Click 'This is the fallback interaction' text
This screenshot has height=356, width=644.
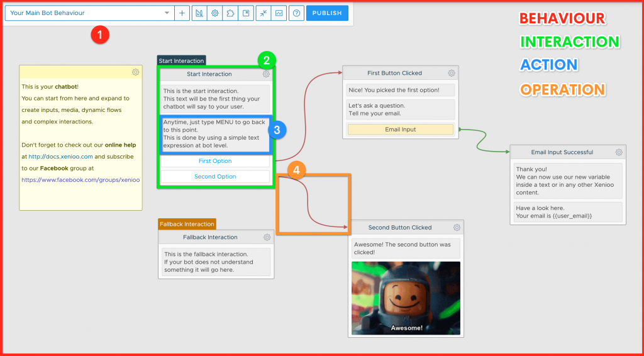[x=216, y=262]
